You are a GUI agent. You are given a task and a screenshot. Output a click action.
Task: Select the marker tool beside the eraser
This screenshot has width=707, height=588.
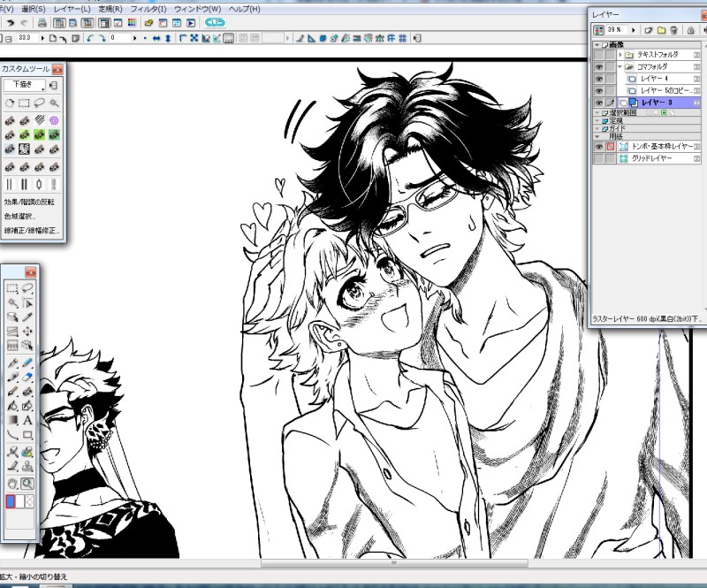click(x=12, y=378)
